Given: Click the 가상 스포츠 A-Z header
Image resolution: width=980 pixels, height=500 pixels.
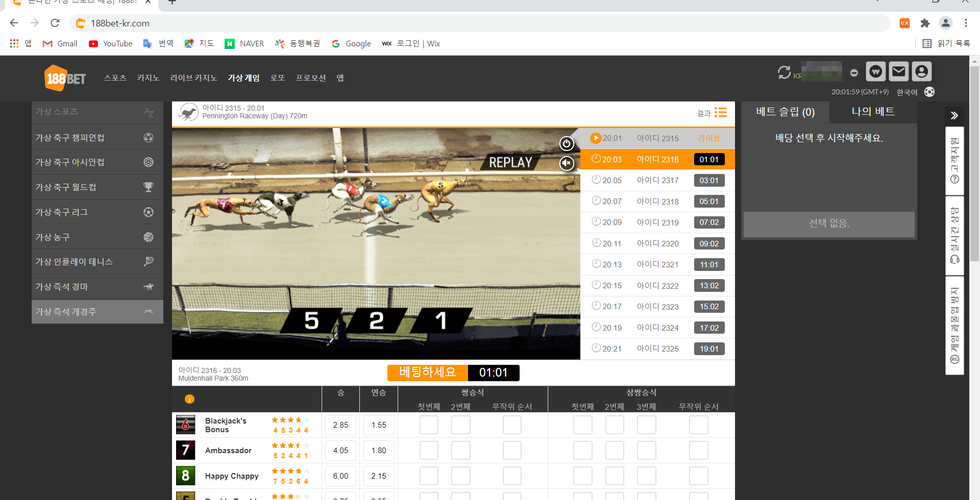Looking at the screenshot, I should 97,112.
